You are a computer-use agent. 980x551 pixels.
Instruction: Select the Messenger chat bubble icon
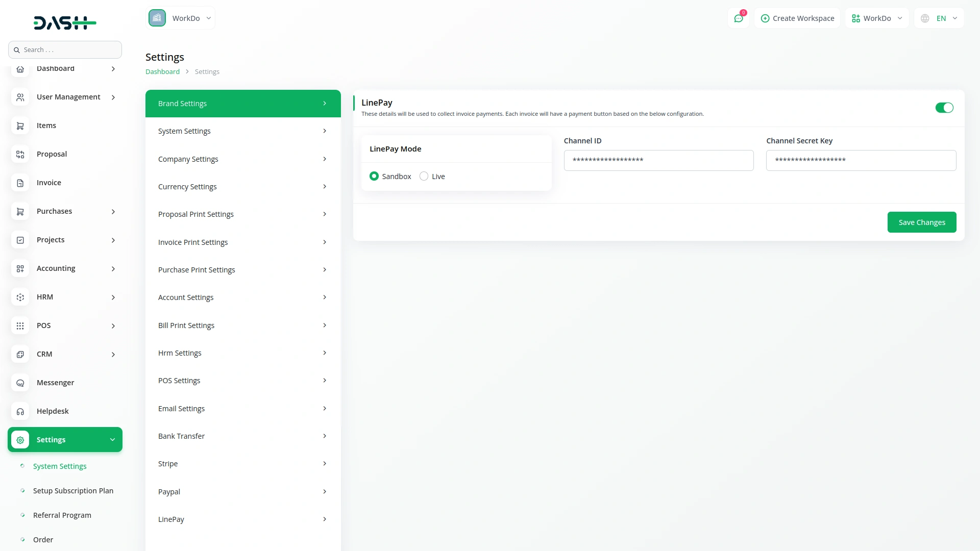[20, 383]
